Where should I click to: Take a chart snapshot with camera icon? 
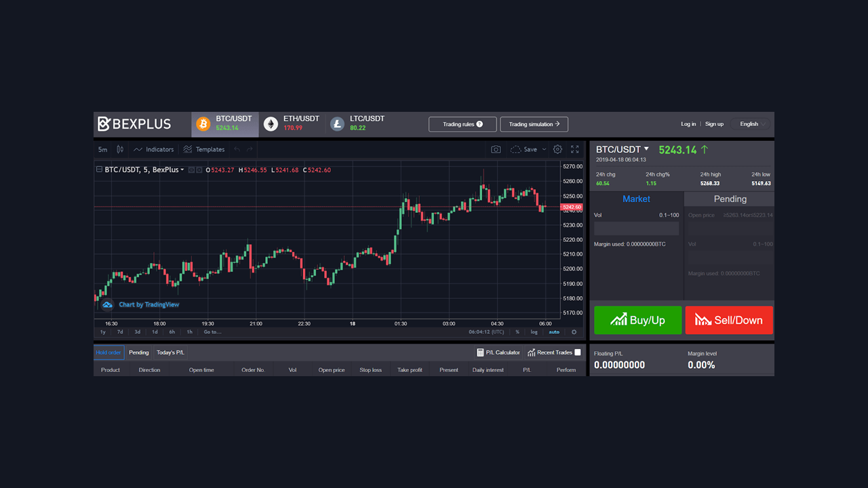[x=496, y=149]
